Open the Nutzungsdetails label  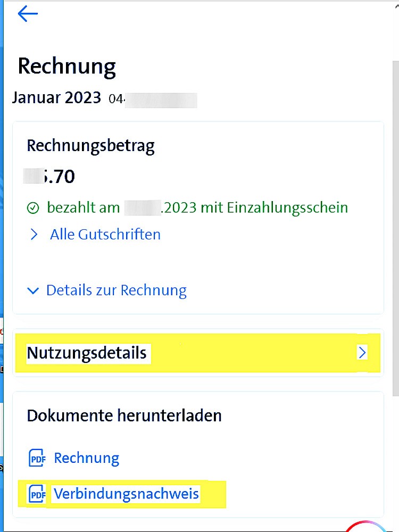(87, 353)
